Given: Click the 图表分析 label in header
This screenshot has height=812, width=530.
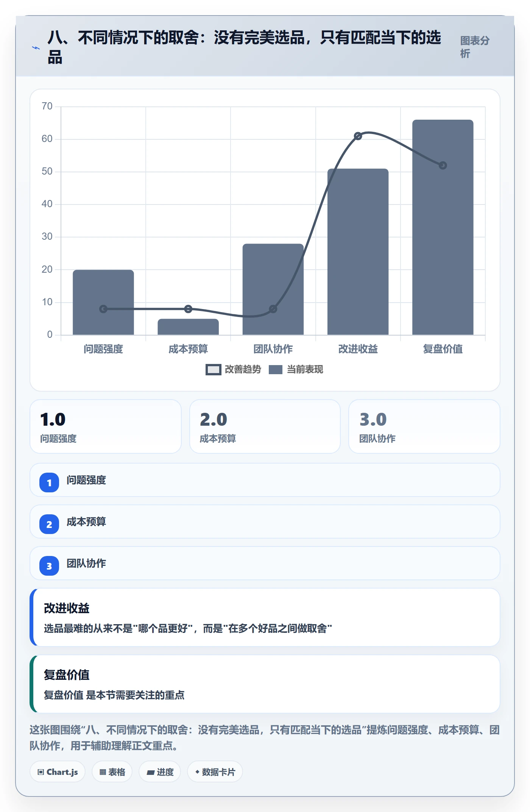Looking at the screenshot, I should point(475,47).
